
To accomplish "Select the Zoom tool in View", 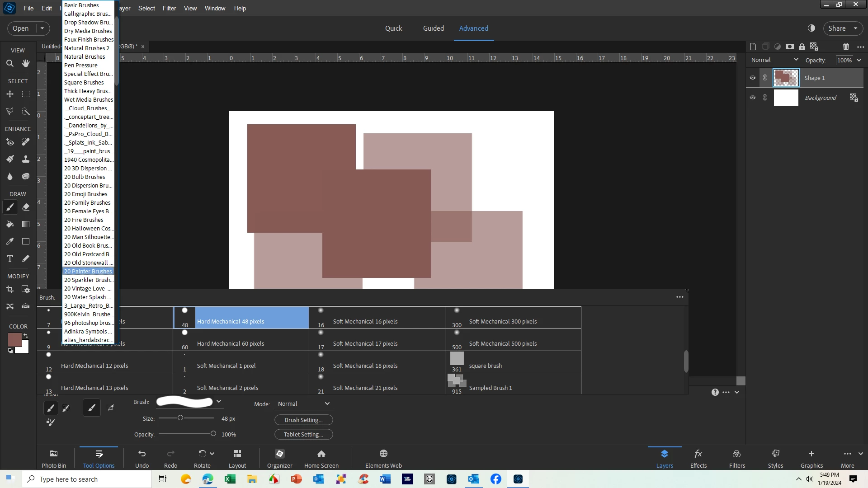I will [x=9, y=64].
